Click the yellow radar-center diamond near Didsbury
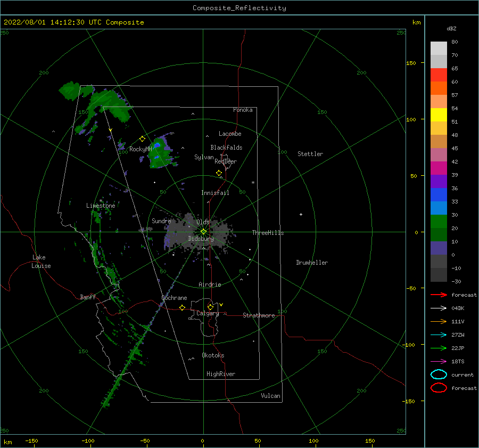Viewport: 479px width, 448px height. pyautogui.click(x=203, y=232)
